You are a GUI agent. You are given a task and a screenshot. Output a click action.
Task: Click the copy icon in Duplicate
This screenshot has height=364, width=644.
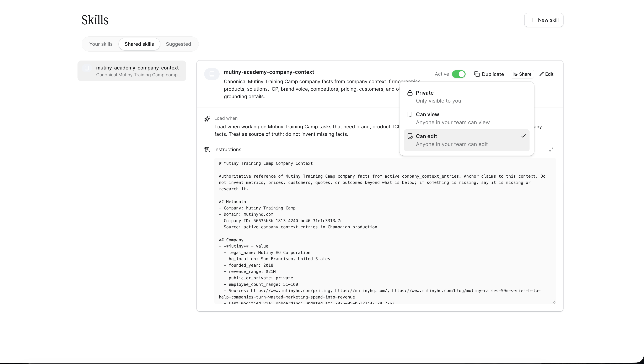pyautogui.click(x=477, y=74)
